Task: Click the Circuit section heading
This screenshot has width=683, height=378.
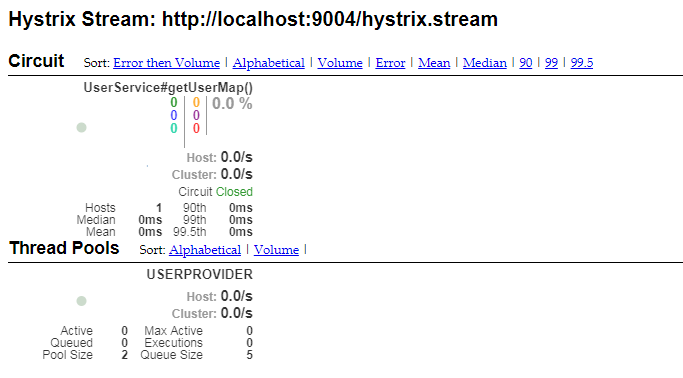Action: [x=36, y=61]
